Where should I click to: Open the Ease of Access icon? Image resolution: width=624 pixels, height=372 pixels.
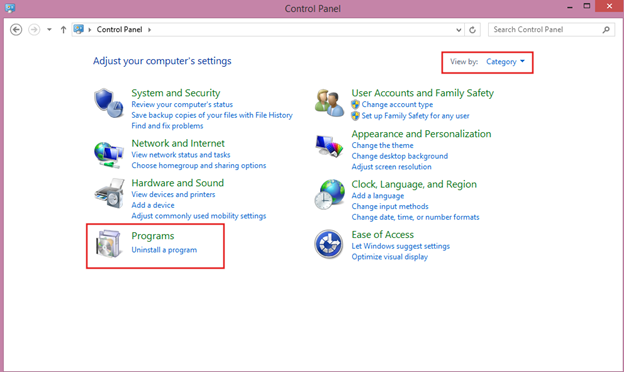click(x=329, y=244)
